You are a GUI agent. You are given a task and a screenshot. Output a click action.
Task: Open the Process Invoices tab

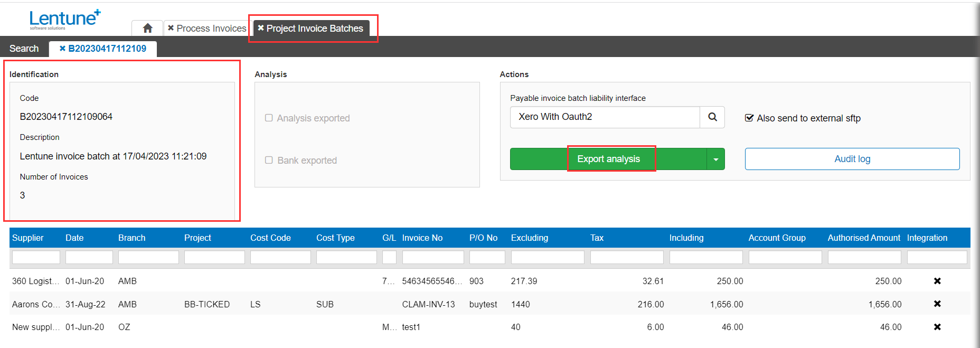[x=211, y=29]
